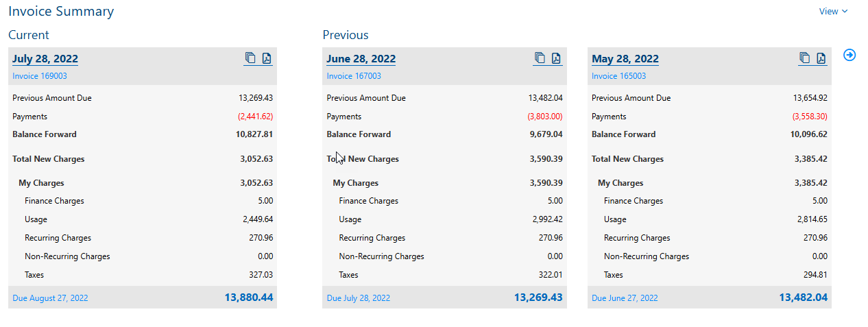868x327 pixels.
Task: Click the next invoices arrow icon
Action: (x=849, y=55)
